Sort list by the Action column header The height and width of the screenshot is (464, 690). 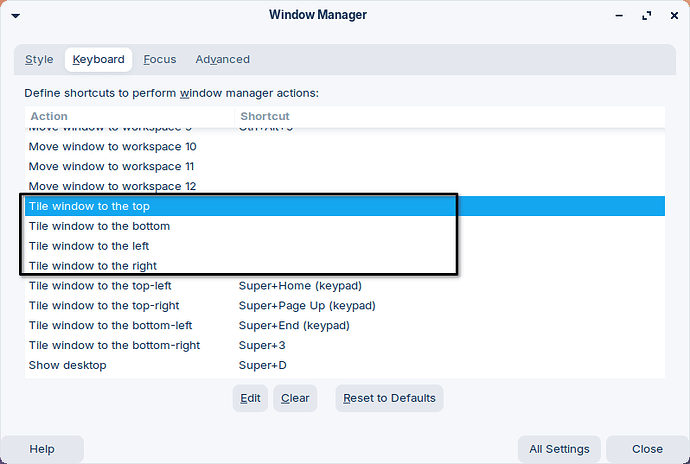click(49, 117)
